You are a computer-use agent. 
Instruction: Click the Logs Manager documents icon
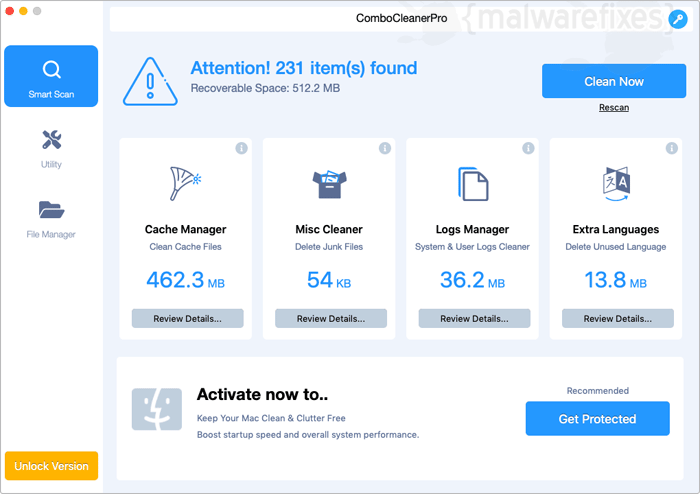(473, 184)
